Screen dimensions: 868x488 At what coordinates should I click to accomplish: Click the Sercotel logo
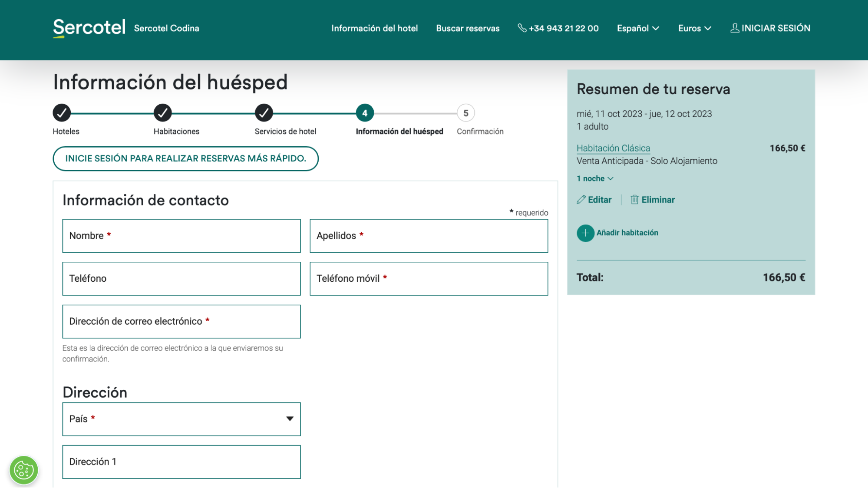(x=89, y=28)
